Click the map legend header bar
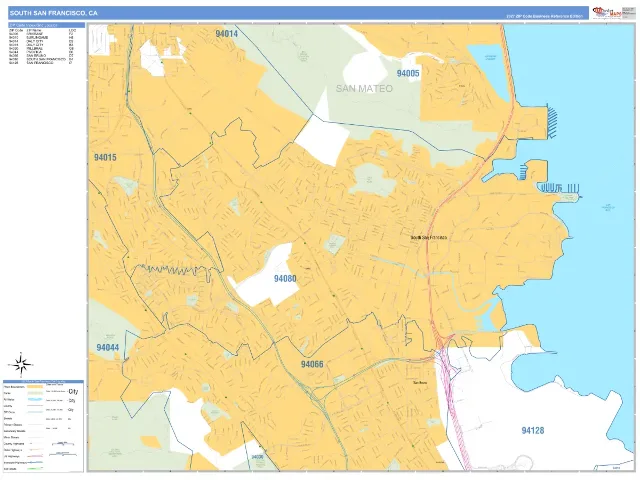 [43, 382]
